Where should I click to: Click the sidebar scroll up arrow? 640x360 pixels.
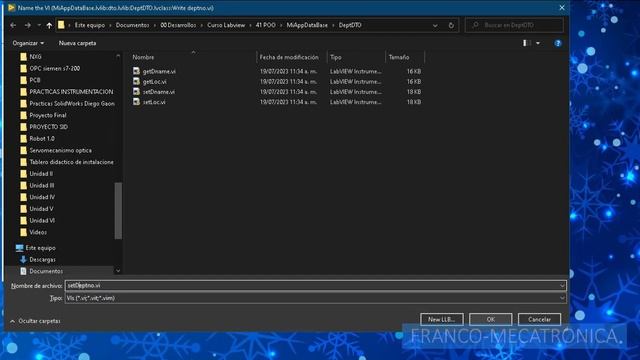[x=118, y=57]
